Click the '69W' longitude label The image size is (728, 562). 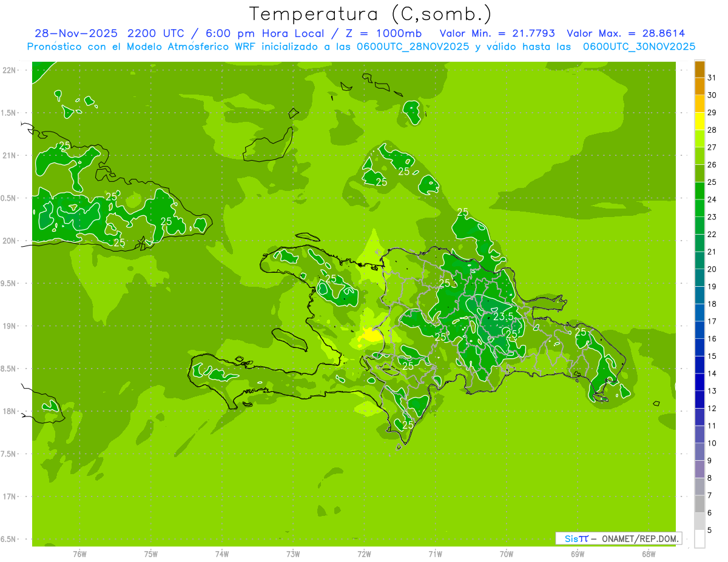[577, 554]
